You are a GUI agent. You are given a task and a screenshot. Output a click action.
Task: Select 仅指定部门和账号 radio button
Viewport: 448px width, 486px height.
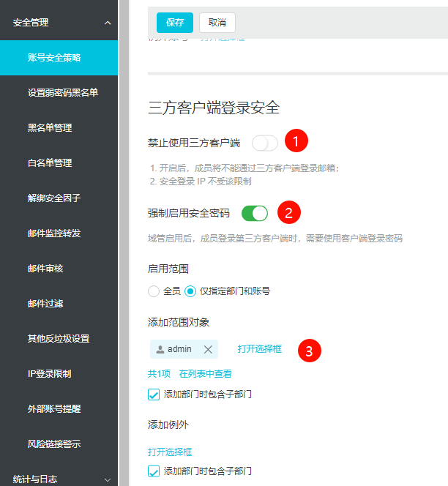[190, 291]
